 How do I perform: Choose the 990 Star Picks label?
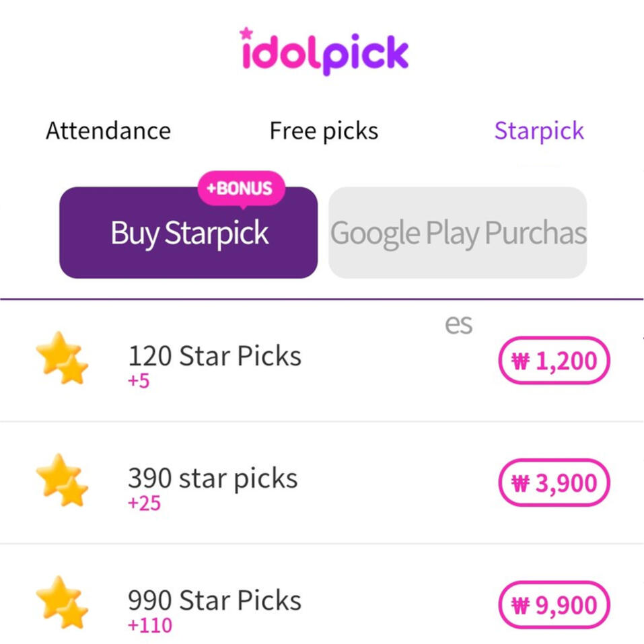coord(215,600)
